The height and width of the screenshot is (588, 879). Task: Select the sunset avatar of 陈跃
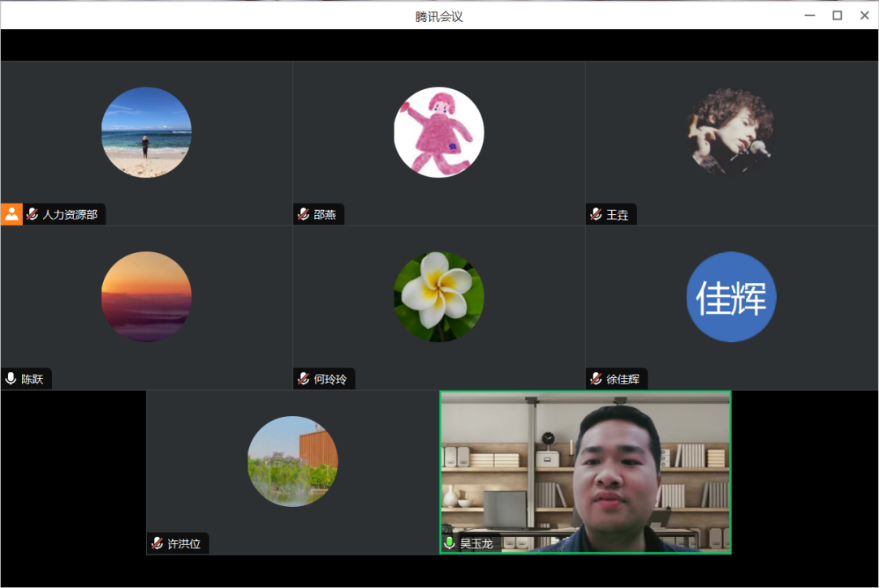tap(146, 297)
